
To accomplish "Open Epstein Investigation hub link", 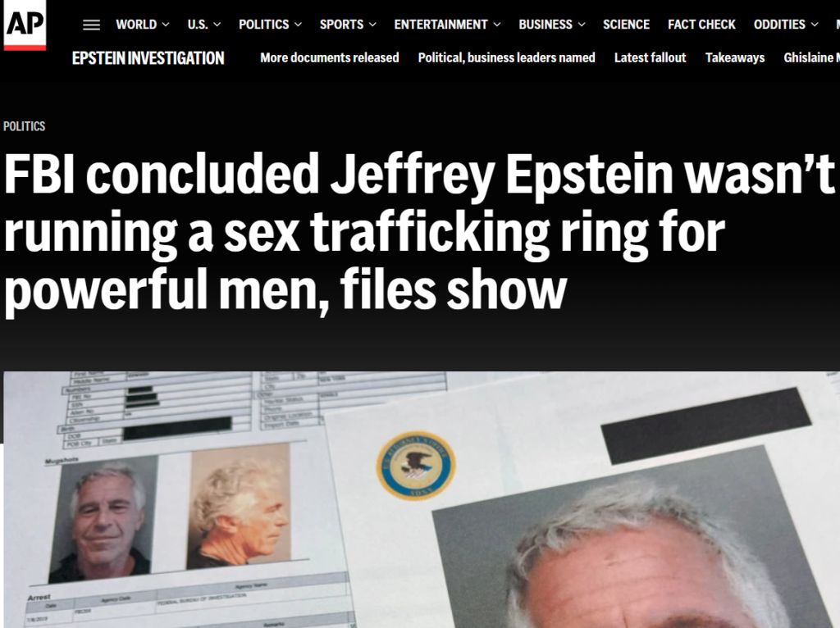I will coord(148,58).
